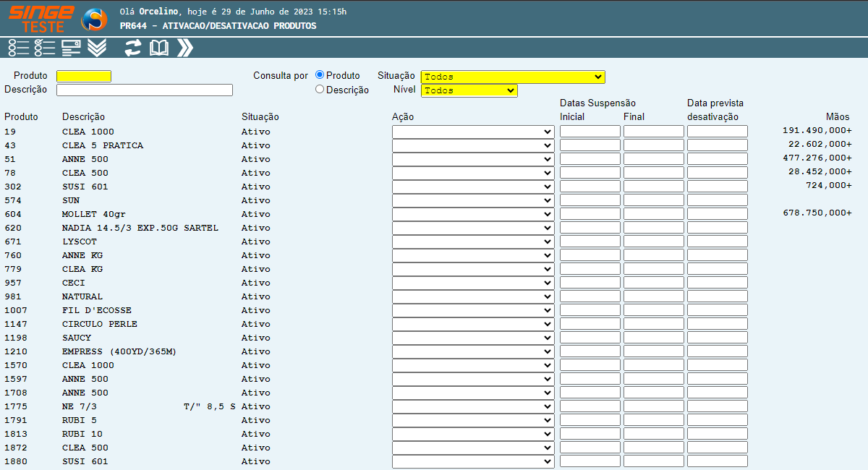Focus the Descrição search field

(x=145, y=90)
